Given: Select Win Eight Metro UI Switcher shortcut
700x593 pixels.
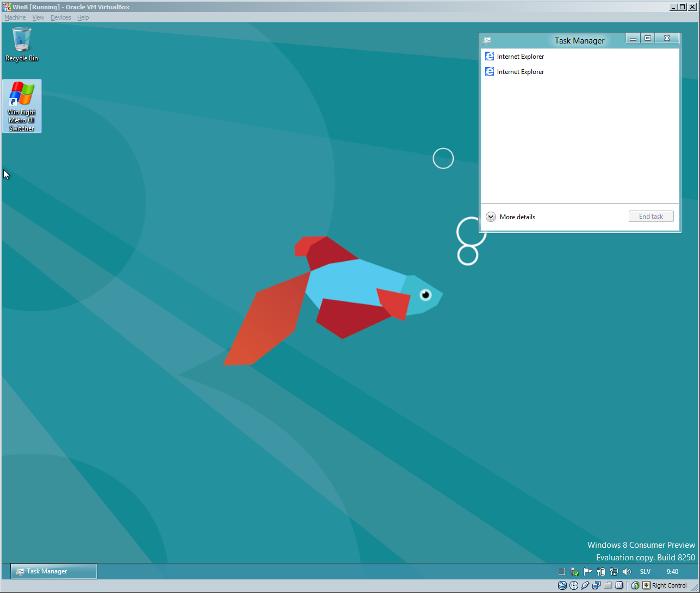Looking at the screenshot, I should click(22, 106).
